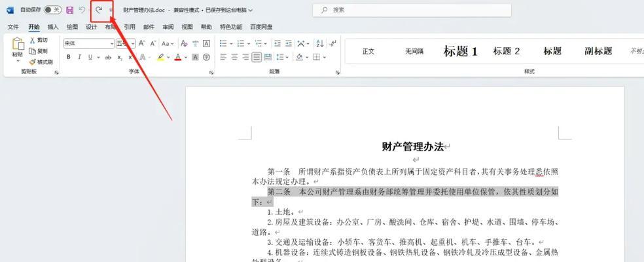Click the Distributed alignment icon
644x262 pixels.
(x=268, y=57)
